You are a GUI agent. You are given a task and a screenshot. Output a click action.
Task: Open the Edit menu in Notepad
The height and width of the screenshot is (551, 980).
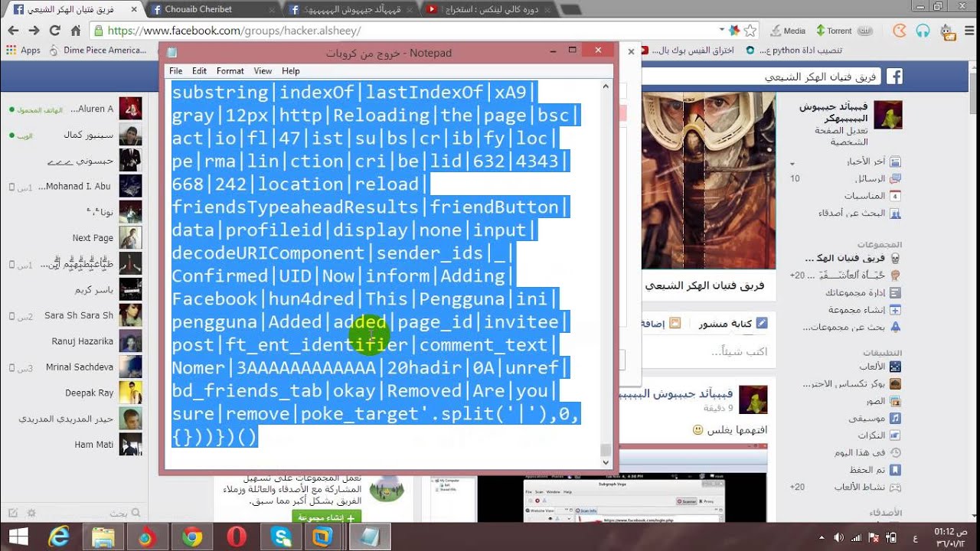point(199,70)
